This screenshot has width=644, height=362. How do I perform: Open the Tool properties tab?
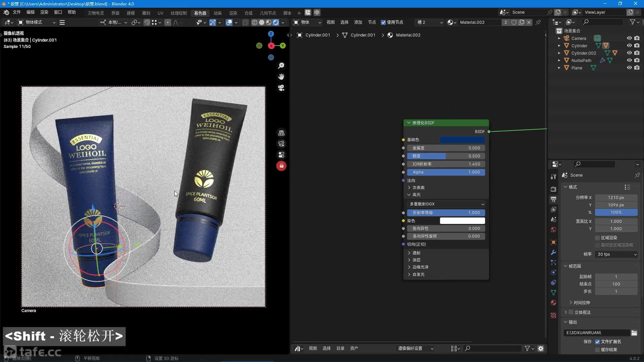pos(553,177)
